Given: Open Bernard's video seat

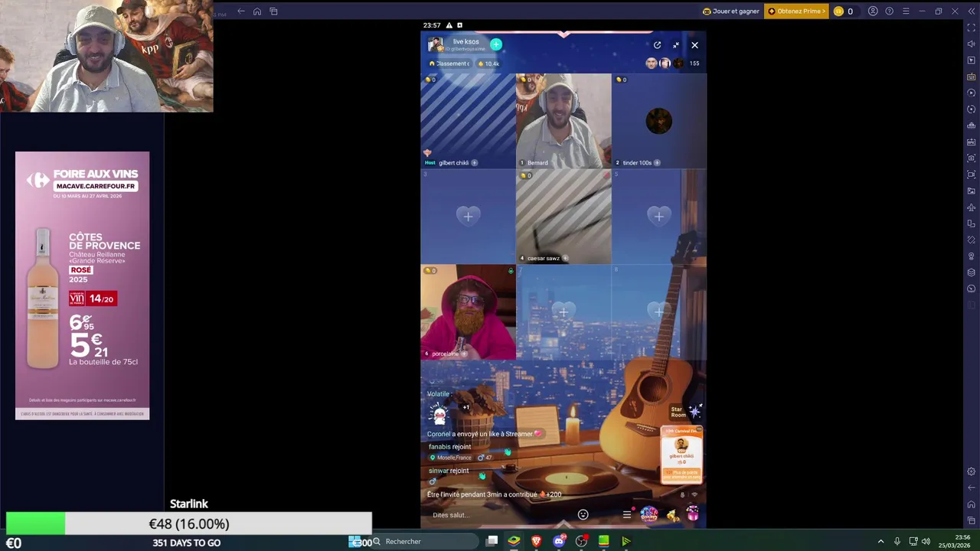Looking at the screenshot, I should pos(563,121).
